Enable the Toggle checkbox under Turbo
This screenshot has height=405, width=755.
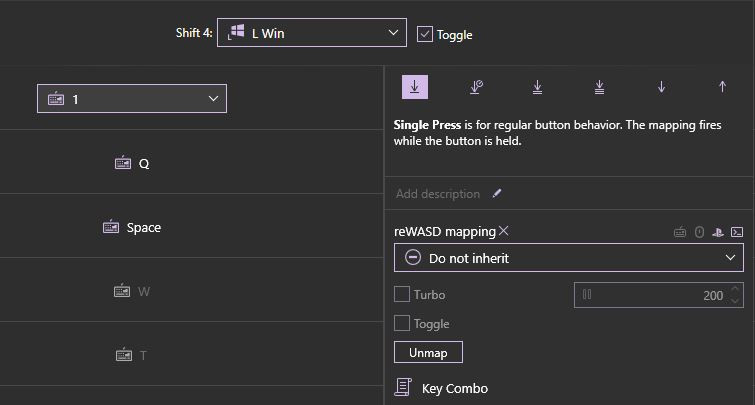[402, 324]
